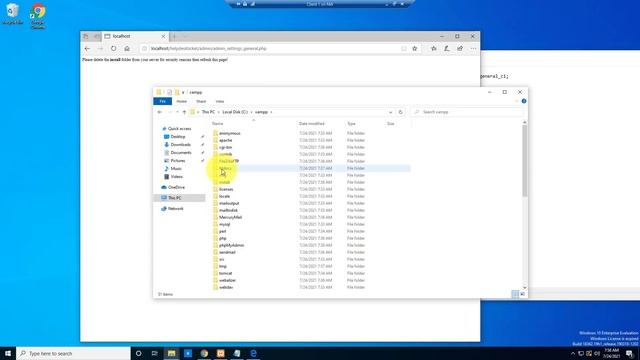Sort by Size column header
This screenshot has height=360, width=640.
click(x=391, y=124)
